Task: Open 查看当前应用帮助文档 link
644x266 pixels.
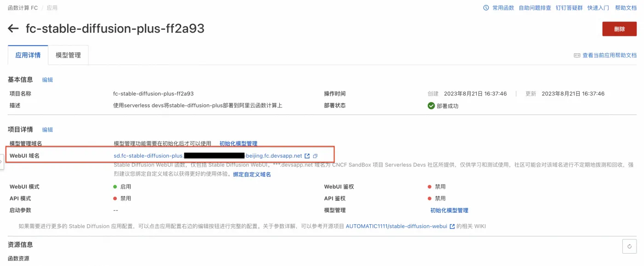Action: [x=609, y=55]
